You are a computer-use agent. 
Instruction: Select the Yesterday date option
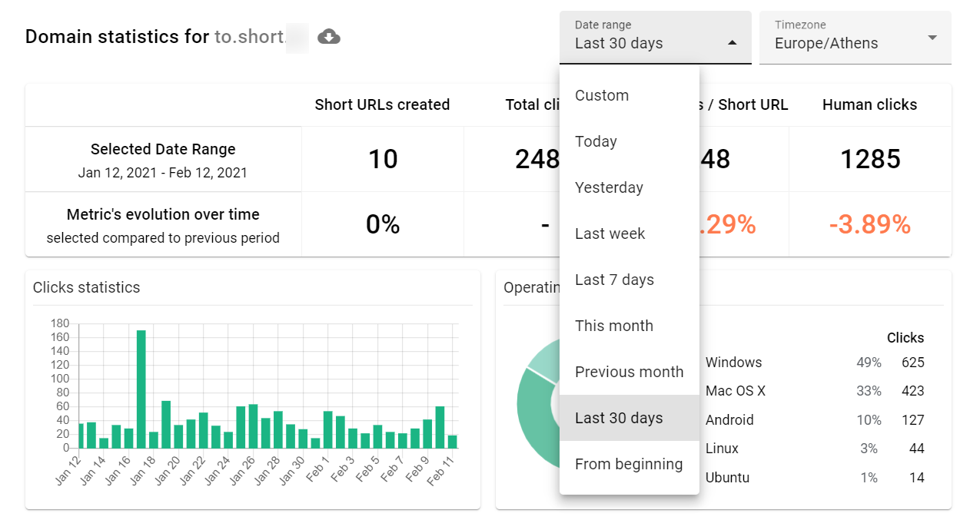[x=609, y=187]
